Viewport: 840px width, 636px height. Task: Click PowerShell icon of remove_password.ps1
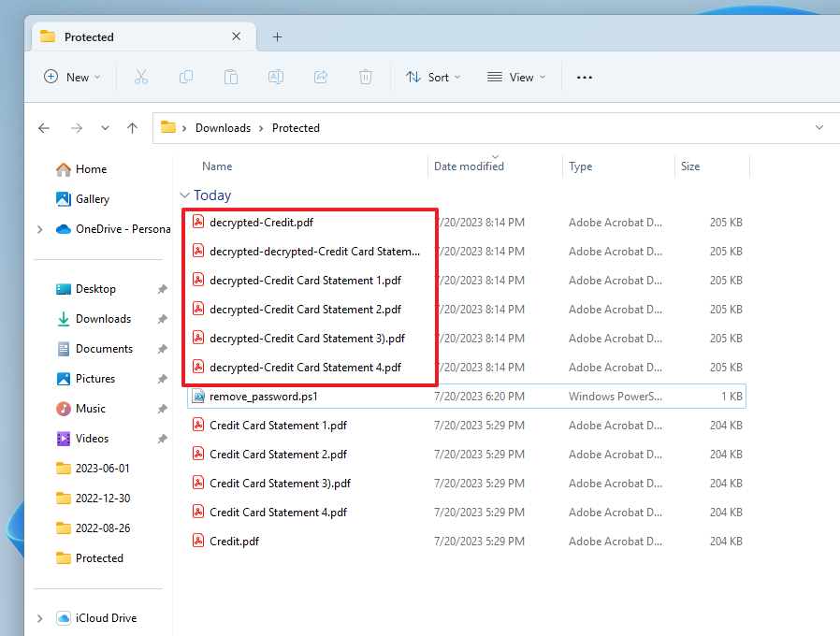pyautogui.click(x=198, y=397)
